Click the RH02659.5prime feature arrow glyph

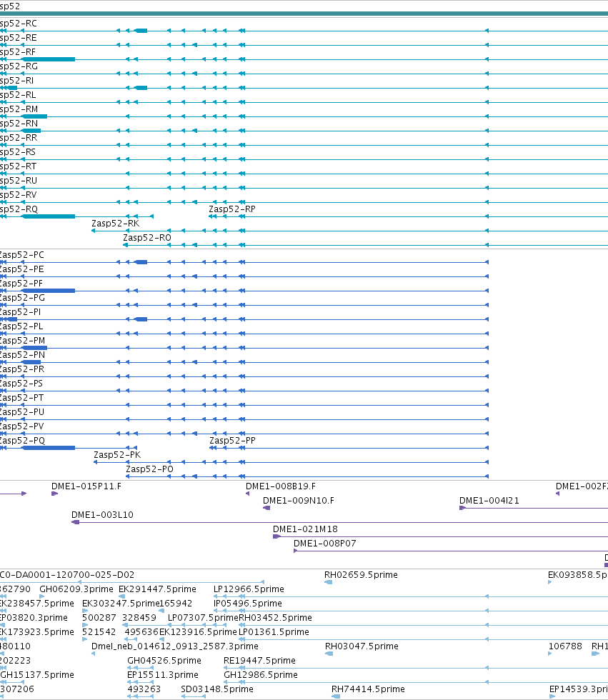pos(329,582)
